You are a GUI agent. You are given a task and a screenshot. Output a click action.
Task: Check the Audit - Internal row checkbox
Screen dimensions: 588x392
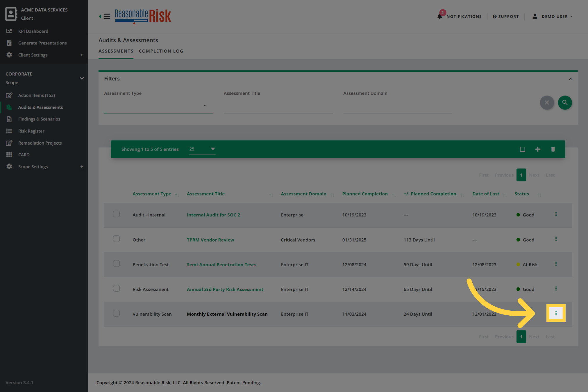click(x=116, y=214)
